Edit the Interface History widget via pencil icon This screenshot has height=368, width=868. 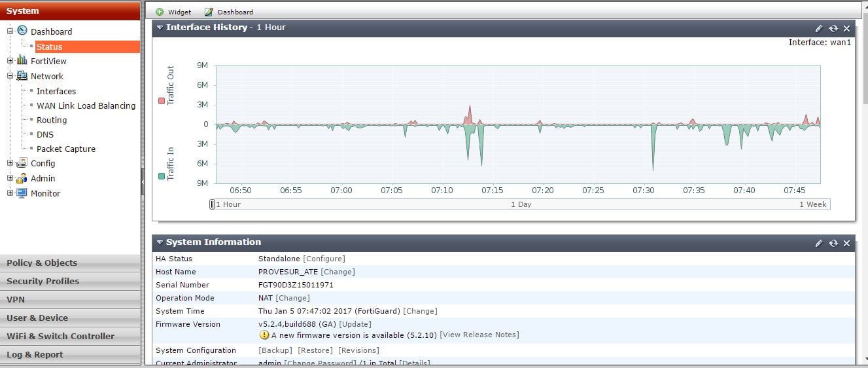tap(819, 28)
